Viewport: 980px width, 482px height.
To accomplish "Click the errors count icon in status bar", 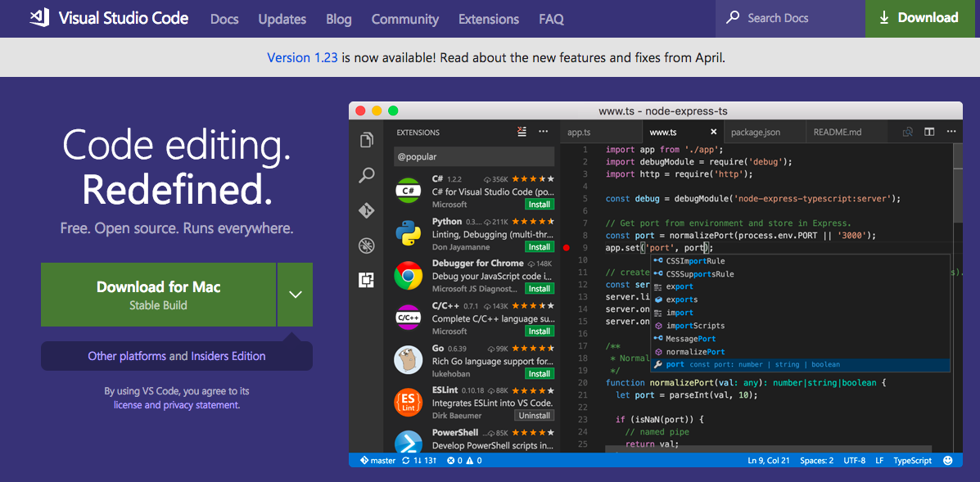I will 450,461.
